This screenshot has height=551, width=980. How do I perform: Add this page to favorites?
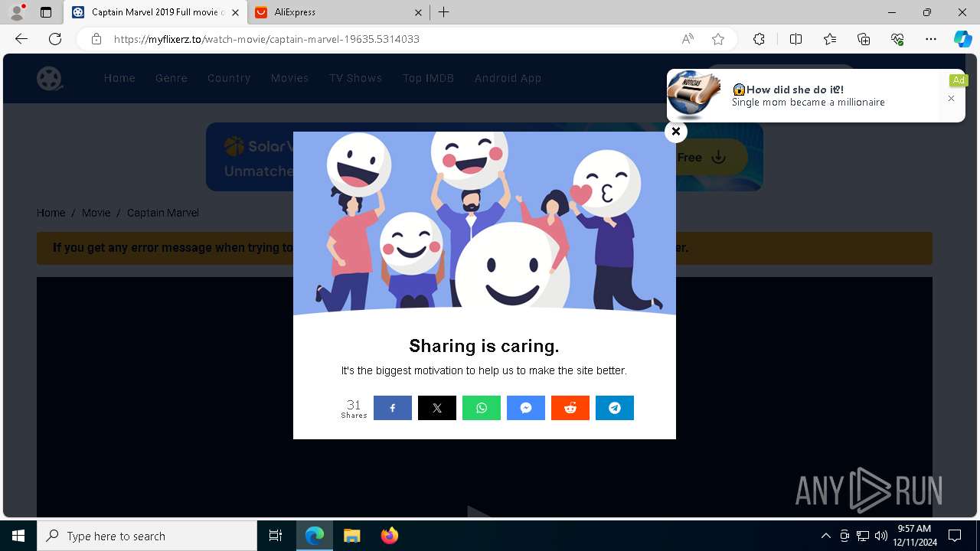click(x=717, y=39)
